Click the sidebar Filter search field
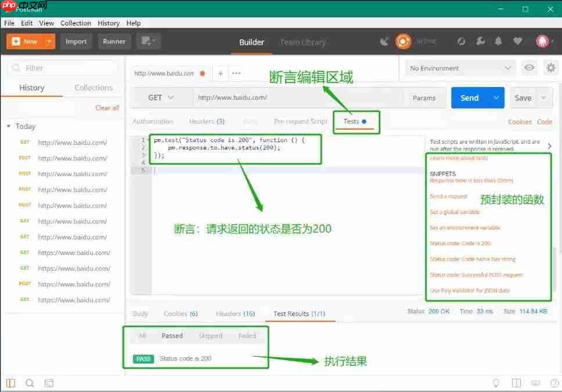This screenshot has width=562, height=392. tap(63, 68)
